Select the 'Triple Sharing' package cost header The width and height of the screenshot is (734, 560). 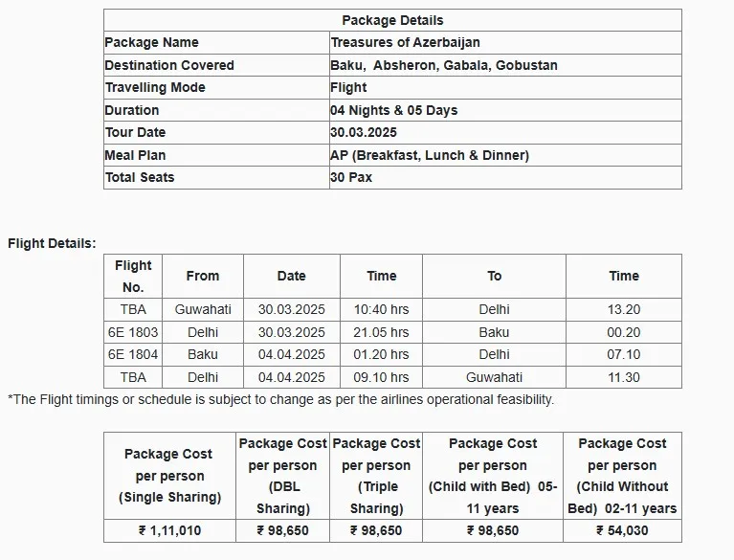pyautogui.click(x=376, y=476)
